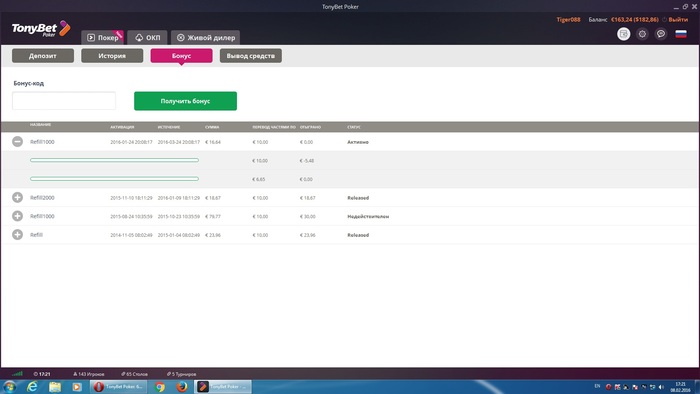Open Windows Media Player on taskbar

(x=77, y=386)
